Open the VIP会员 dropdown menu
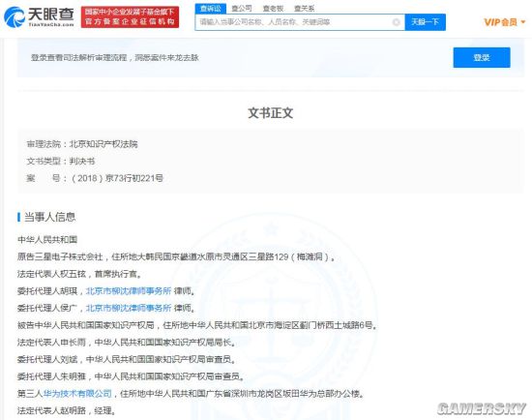Image resolution: width=532 pixels, height=420 pixels. (x=505, y=22)
